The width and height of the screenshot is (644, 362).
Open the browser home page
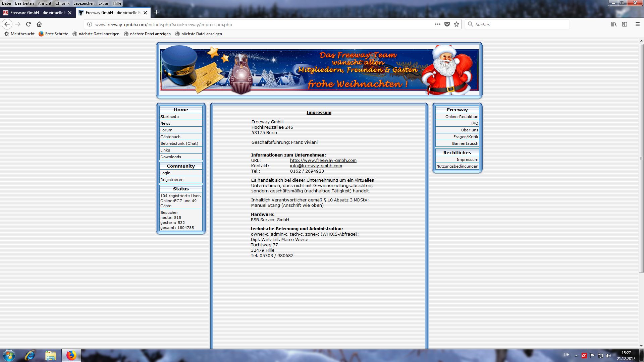pos(39,24)
